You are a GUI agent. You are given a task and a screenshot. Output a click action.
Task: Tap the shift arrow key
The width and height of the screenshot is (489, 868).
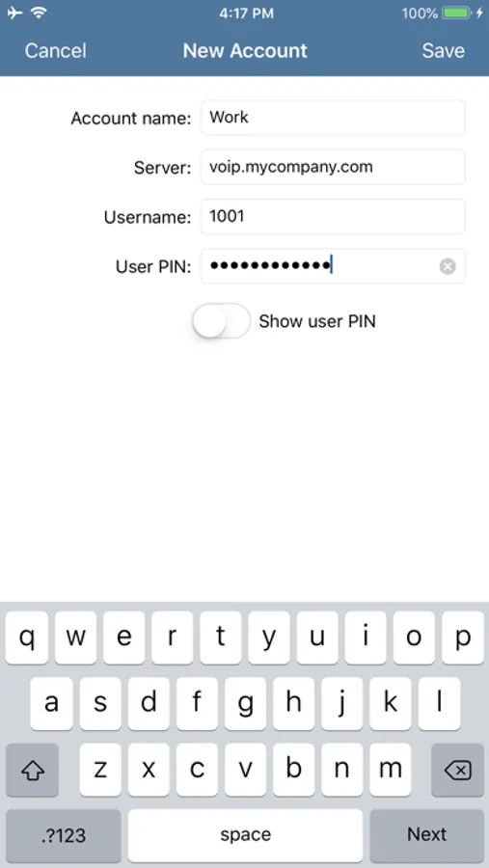pos(32,770)
